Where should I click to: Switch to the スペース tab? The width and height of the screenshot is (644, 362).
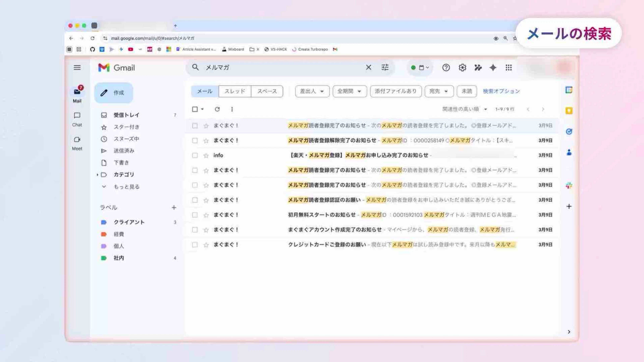pyautogui.click(x=267, y=91)
